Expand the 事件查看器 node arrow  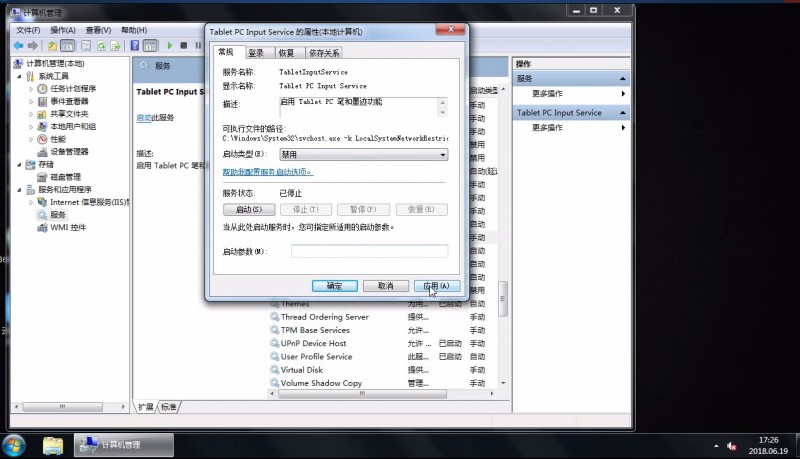31,101
